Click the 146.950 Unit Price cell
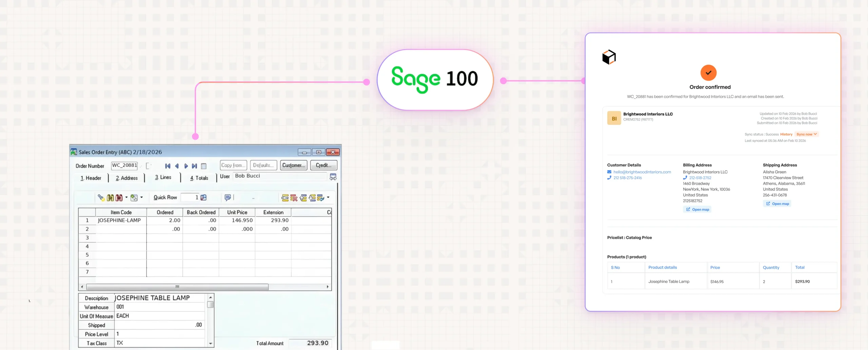 click(237, 220)
